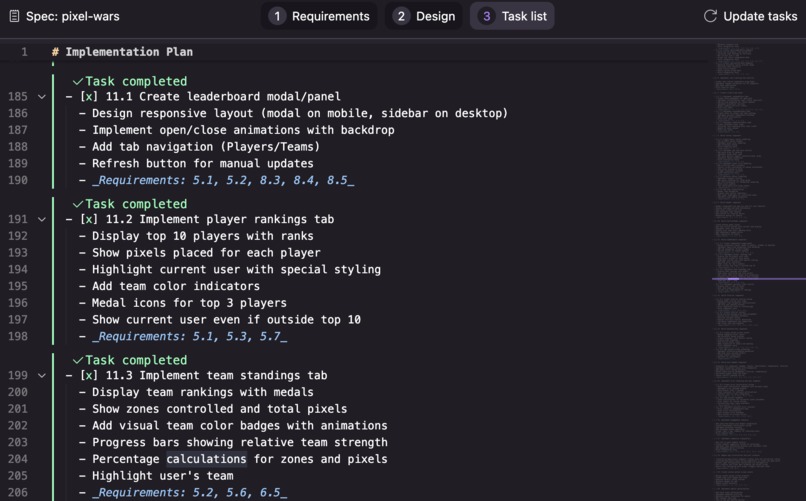Click '11.1 Create leaderboard modal/panel' text
The image size is (806, 501).
[x=223, y=97]
